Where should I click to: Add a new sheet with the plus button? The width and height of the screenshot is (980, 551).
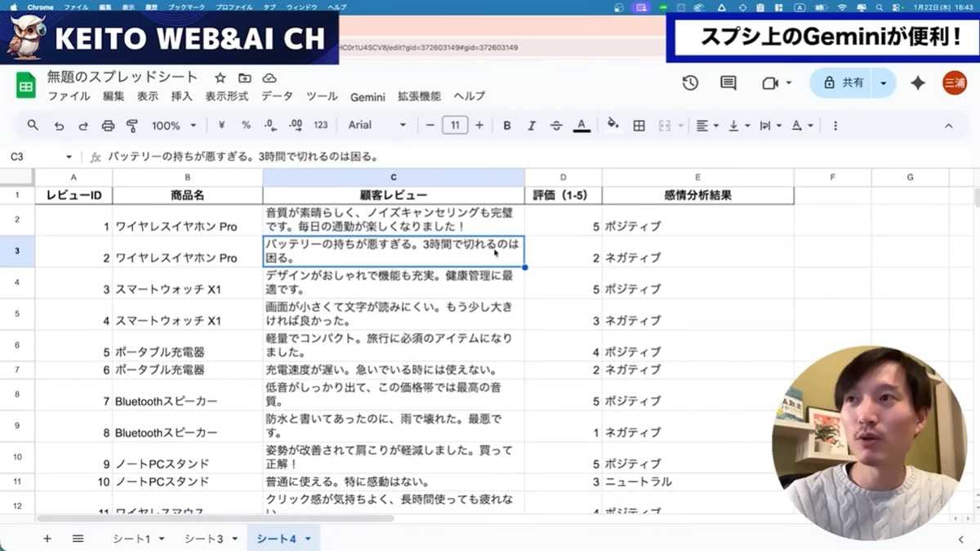(x=47, y=539)
